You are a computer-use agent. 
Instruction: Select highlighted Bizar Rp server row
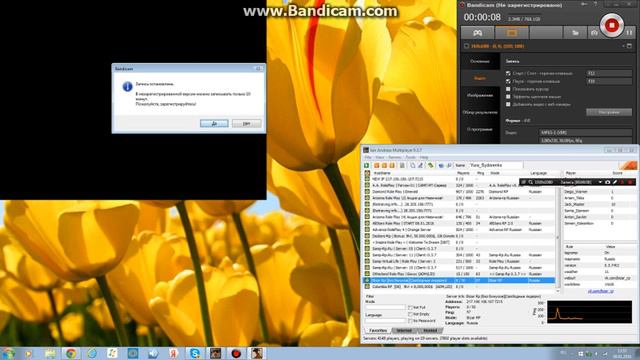pos(460,280)
